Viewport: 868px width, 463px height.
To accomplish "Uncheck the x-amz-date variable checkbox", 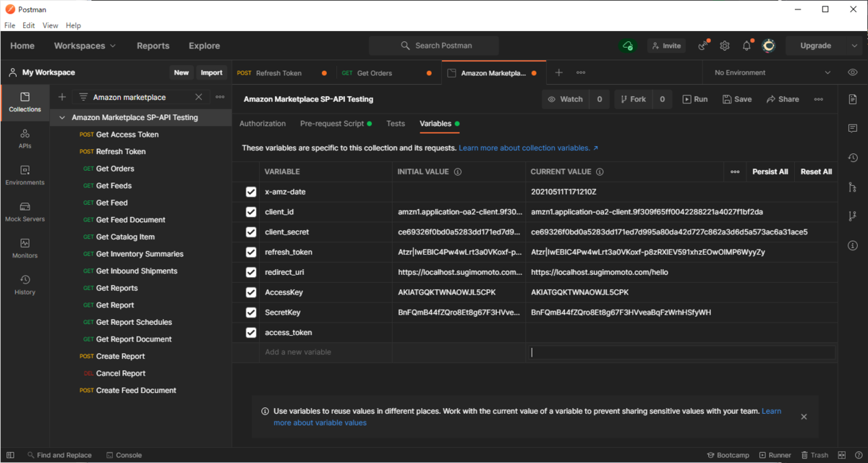I will [251, 192].
